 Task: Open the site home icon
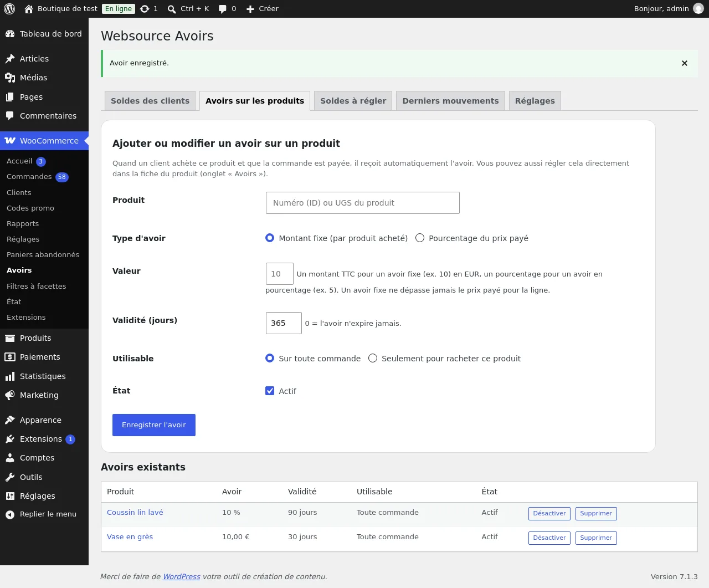pos(29,9)
